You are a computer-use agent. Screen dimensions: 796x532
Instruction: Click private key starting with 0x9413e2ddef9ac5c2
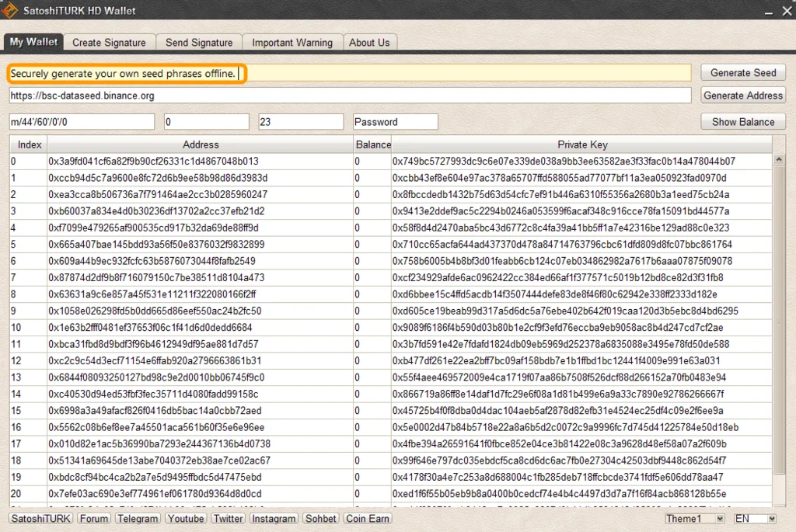point(560,211)
